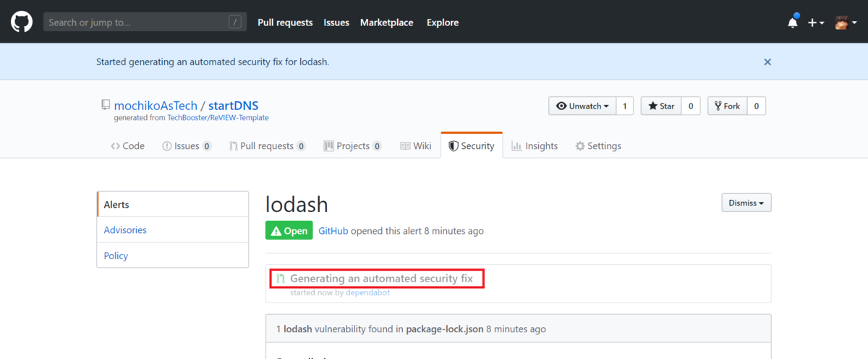Dismiss the security fix banner

coord(767,62)
